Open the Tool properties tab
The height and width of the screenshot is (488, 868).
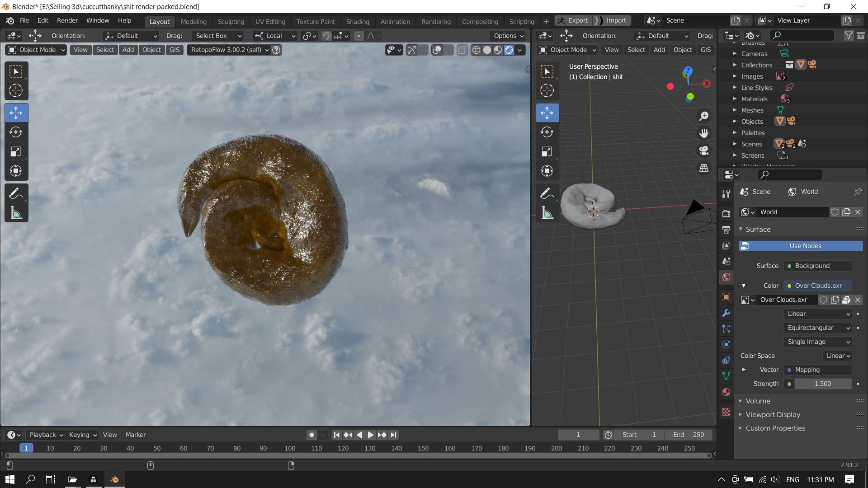tap(726, 194)
